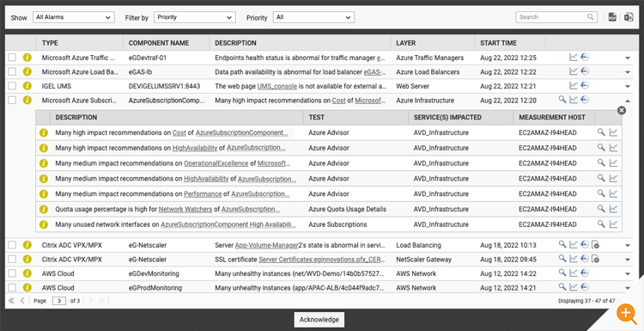Click magnifier icon in Azure Subscription alarm row
The height and width of the screenshot is (331, 644).
pos(562,100)
